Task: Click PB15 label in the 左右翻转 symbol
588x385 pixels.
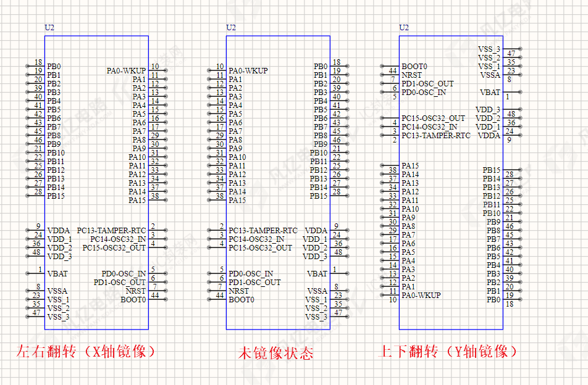Action: click(x=56, y=196)
